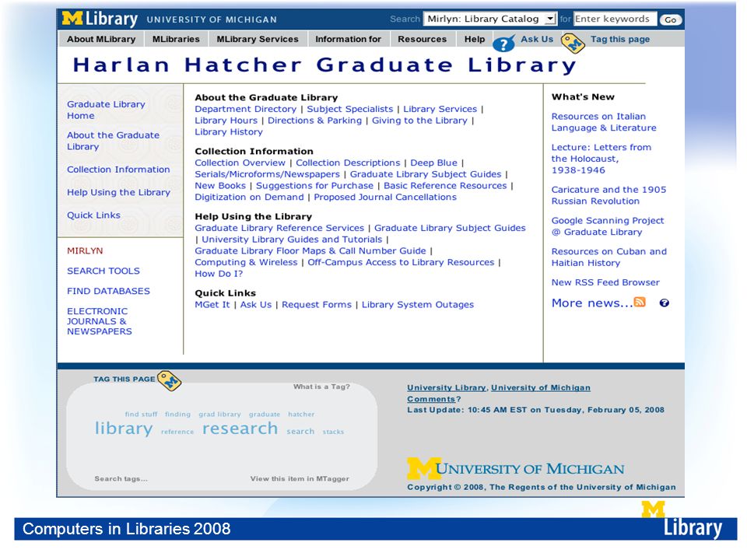Go to Graduate Library Home in sidebar

point(106,110)
